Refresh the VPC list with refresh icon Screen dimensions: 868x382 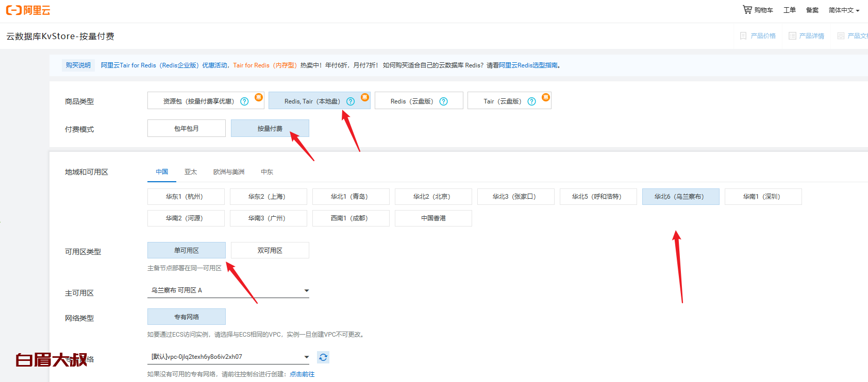click(323, 357)
